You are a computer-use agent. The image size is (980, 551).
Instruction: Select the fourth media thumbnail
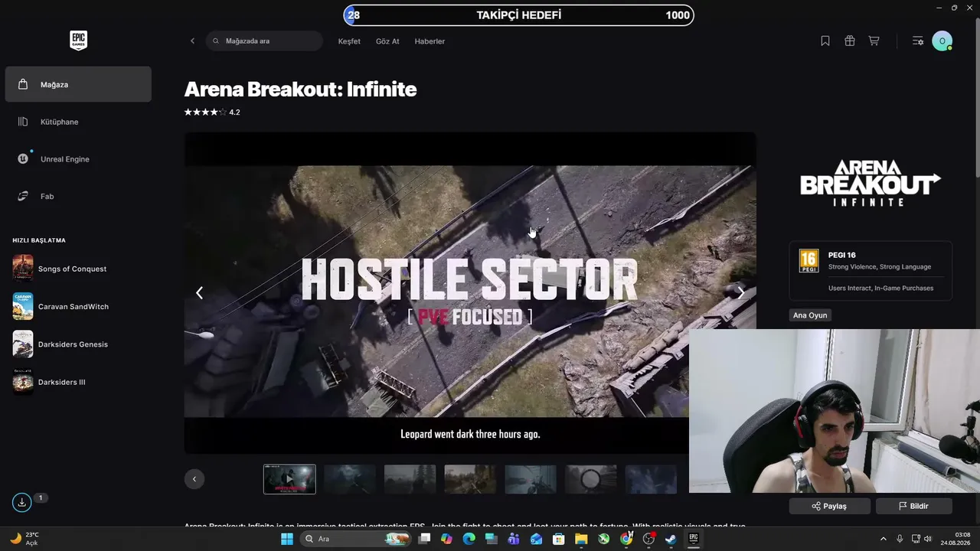pos(470,479)
